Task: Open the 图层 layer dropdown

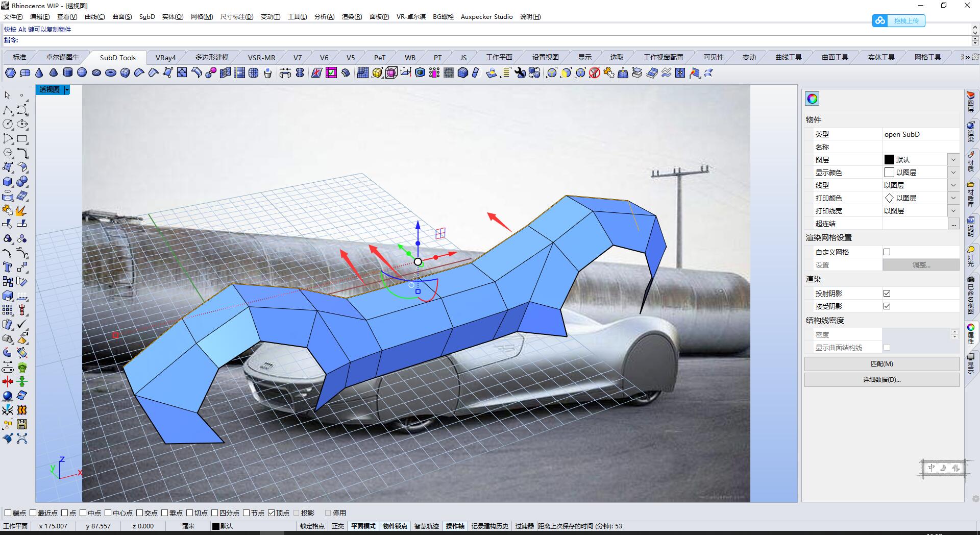Action: (x=953, y=160)
